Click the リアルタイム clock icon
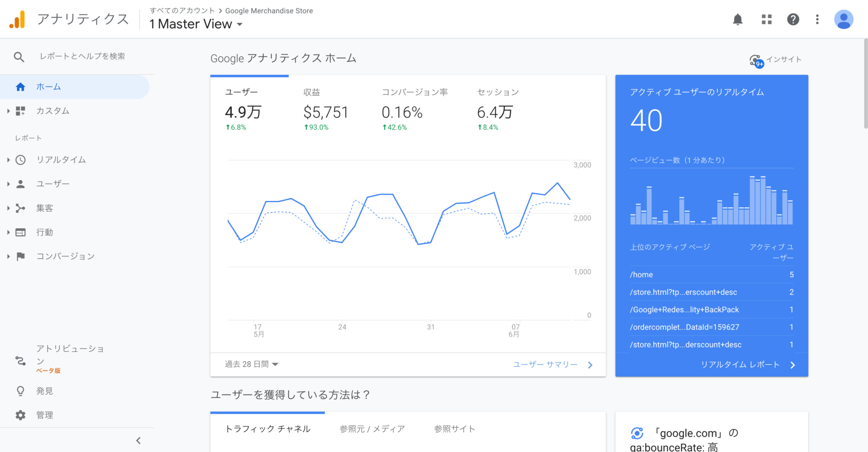868x452 pixels. point(20,160)
